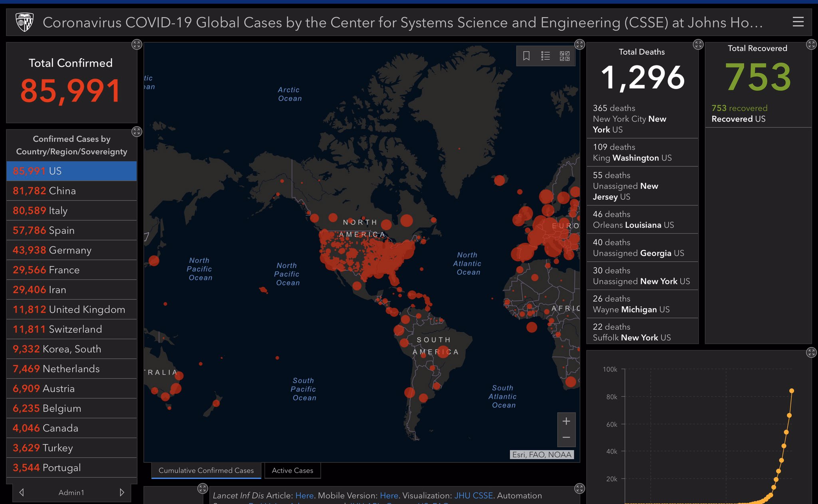
Task: Maximize the cases line chart panel
Action: point(811,352)
